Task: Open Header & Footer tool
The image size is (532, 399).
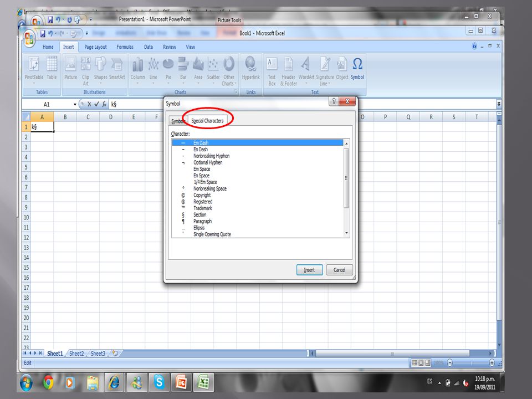Action: 288,70
